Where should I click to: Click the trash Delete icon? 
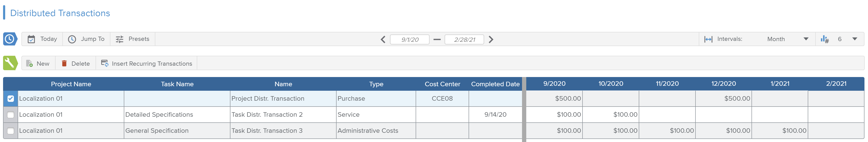64,64
